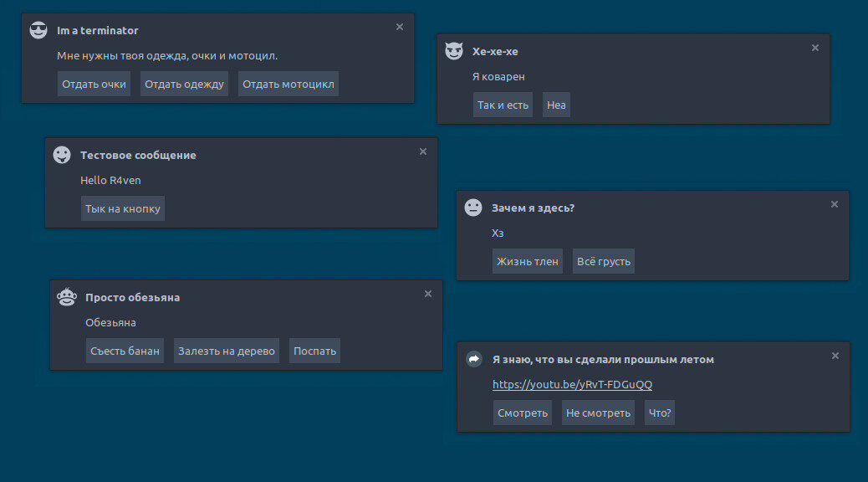
Task: Click the sunglasses emoji icon on terminator notification
Action: [x=38, y=31]
